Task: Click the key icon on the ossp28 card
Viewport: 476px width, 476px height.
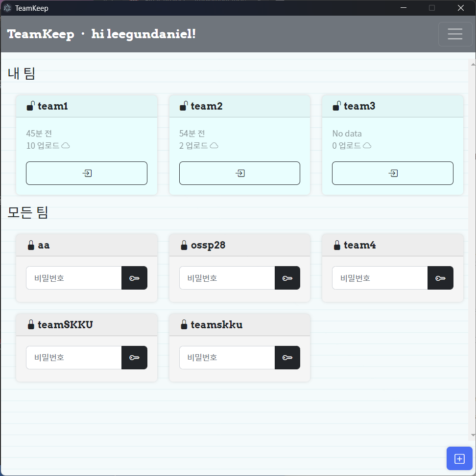Action: click(287, 277)
